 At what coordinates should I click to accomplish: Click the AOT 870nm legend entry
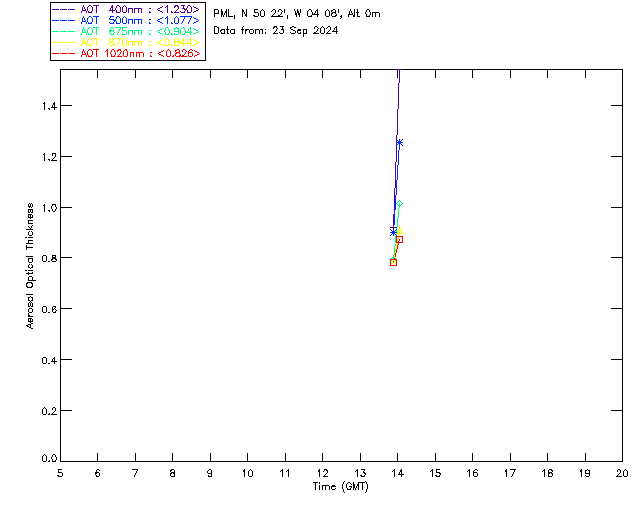point(126,42)
